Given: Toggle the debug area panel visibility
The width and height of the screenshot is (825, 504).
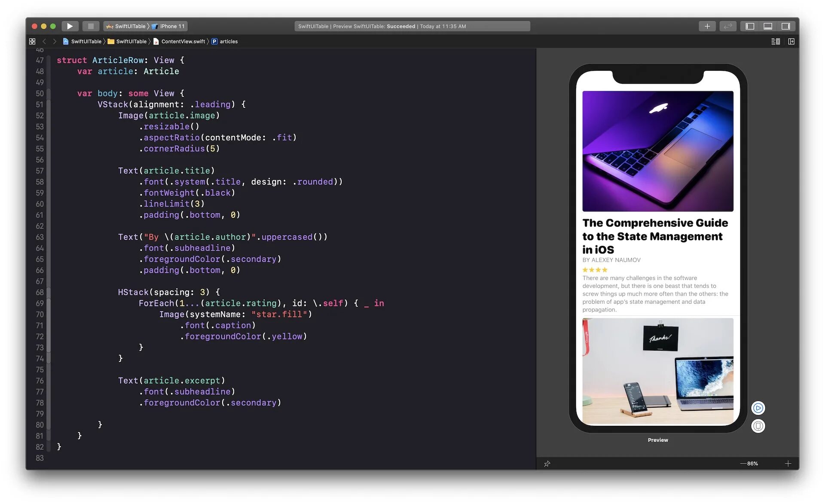Looking at the screenshot, I should [x=767, y=26].
